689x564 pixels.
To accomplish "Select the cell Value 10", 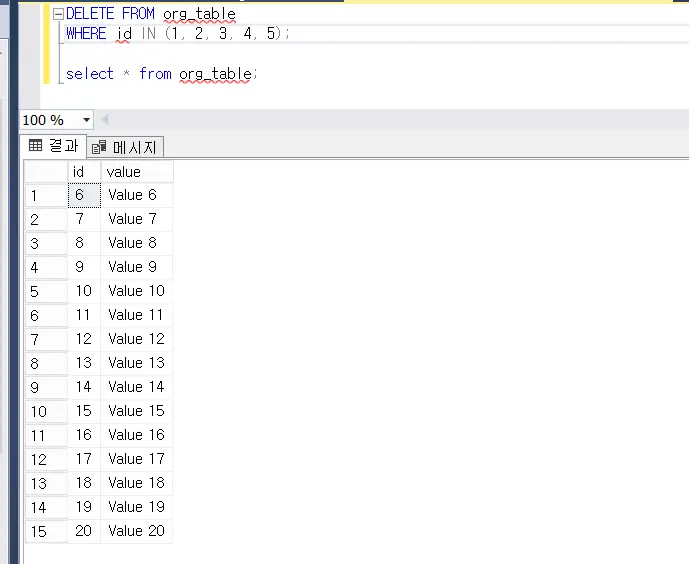I will pos(137,291).
